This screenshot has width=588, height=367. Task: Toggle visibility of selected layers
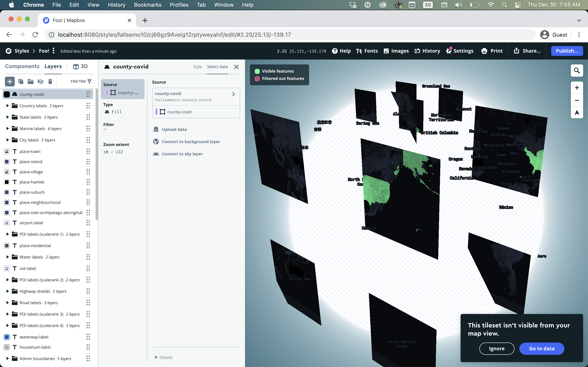tap(40, 81)
